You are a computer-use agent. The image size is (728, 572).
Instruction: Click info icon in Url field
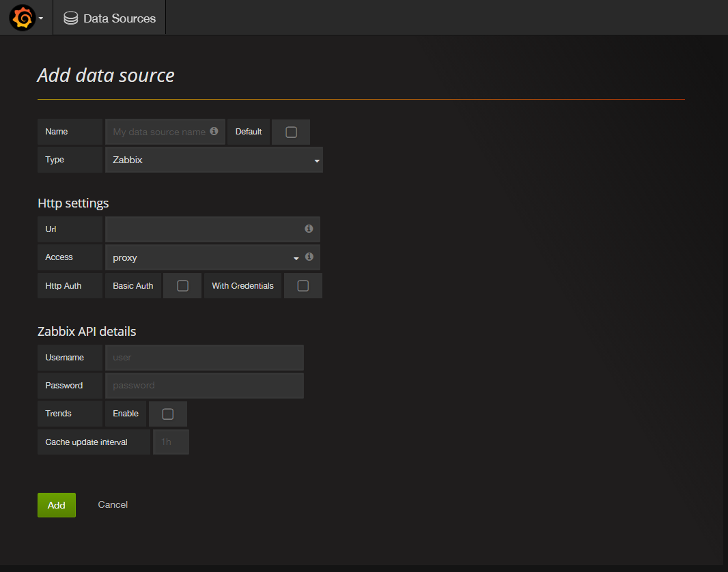pos(309,229)
